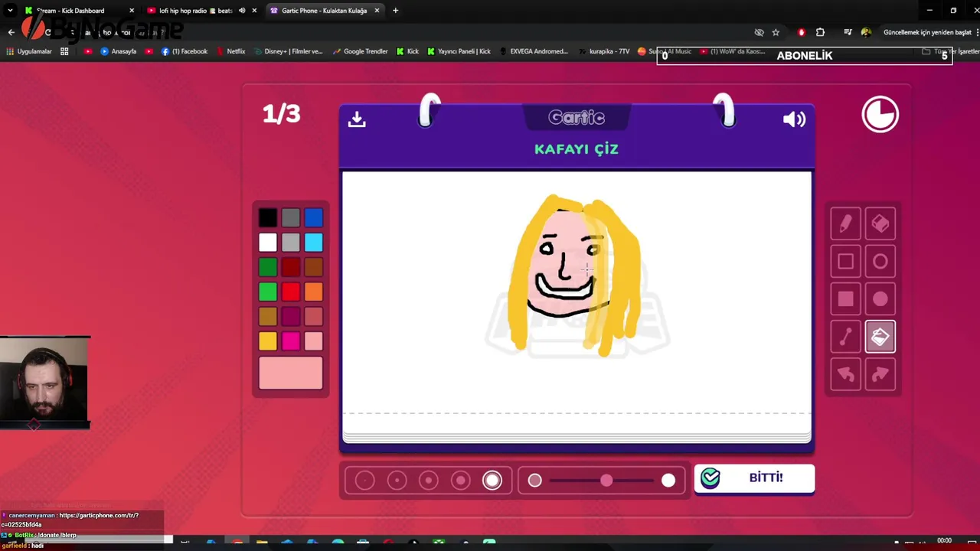Select the pencil drawing tool
The height and width of the screenshot is (551, 980).
pyautogui.click(x=846, y=223)
